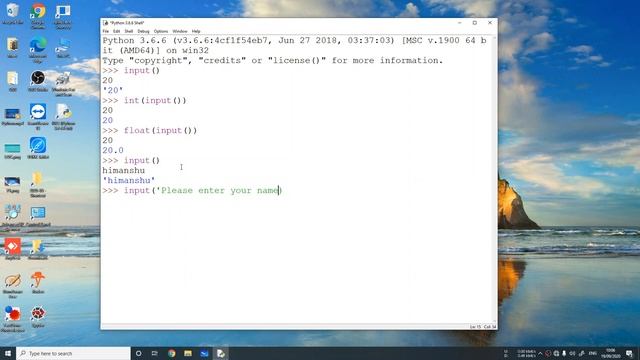The width and height of the screenshot is (640, 360).
Task: Open Microsoft Edge desktop shortcut
Action: point(38,49)
